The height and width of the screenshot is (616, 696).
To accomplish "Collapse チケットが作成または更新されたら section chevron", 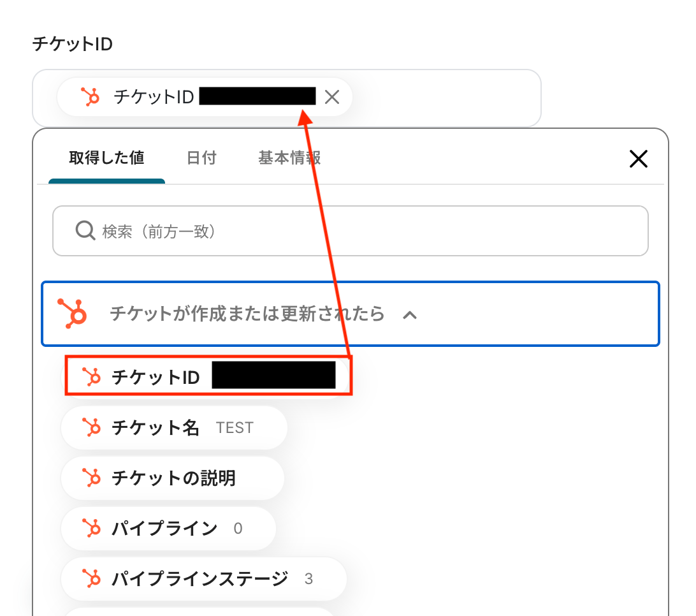I will [x=410, y=314].
